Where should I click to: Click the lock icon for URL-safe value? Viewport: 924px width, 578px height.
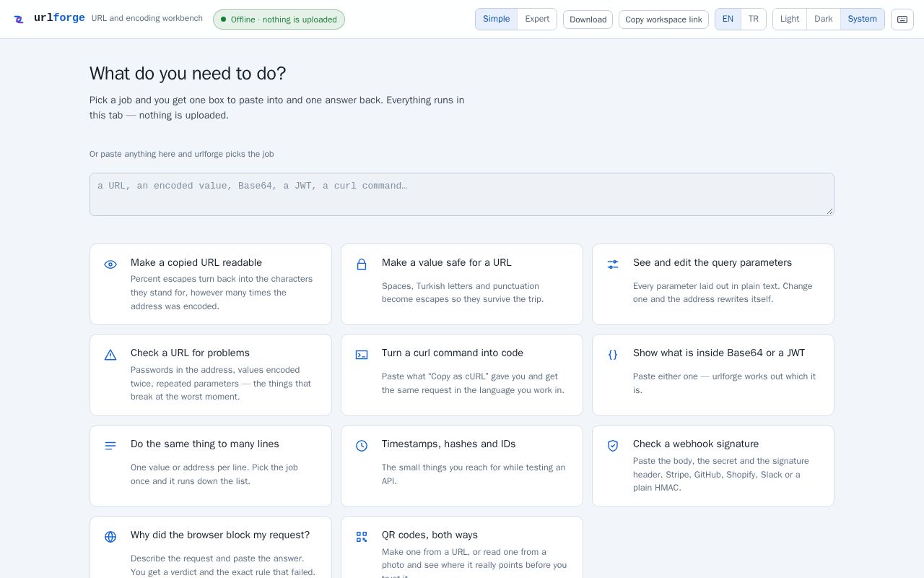[x=362, y=264]
